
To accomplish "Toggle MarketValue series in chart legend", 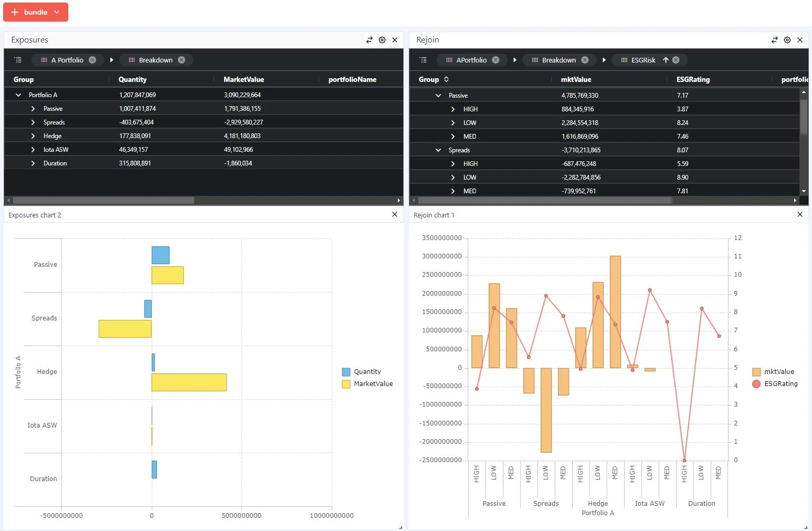I will point(367,384).
